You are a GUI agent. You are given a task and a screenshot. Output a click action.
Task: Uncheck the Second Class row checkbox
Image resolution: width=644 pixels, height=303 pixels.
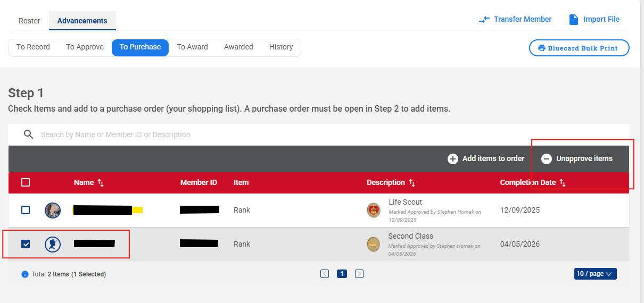pyautogui.click(x=26, y=244)
